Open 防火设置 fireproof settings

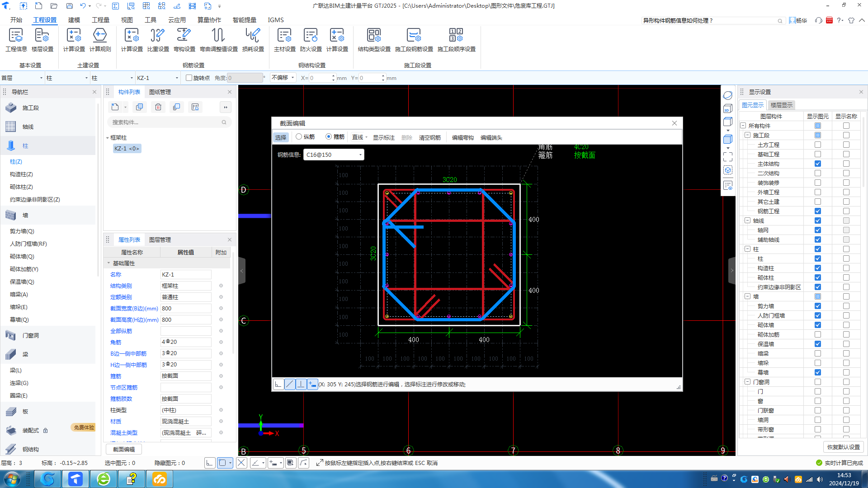[x=311, y=40]
